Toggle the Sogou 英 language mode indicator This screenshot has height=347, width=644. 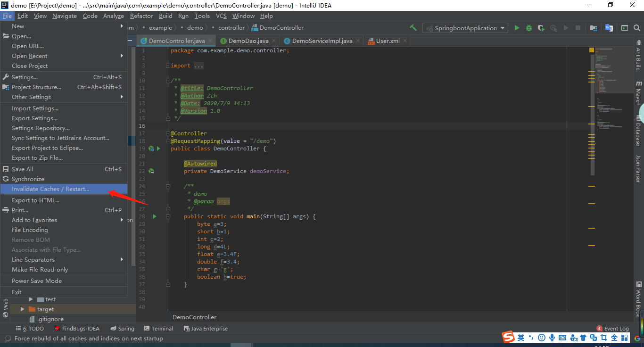pyautogui.click(x=521, y=338)
